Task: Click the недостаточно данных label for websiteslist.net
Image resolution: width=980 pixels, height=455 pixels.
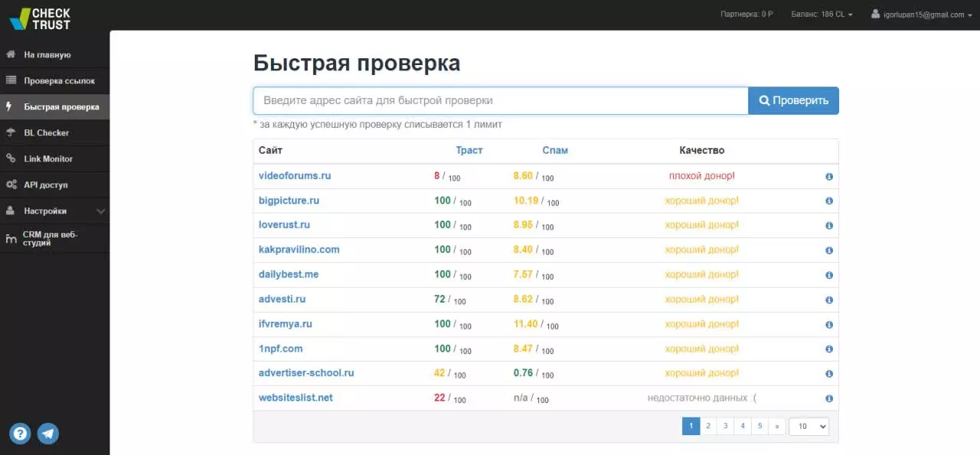Action: (x=702, y=398)
